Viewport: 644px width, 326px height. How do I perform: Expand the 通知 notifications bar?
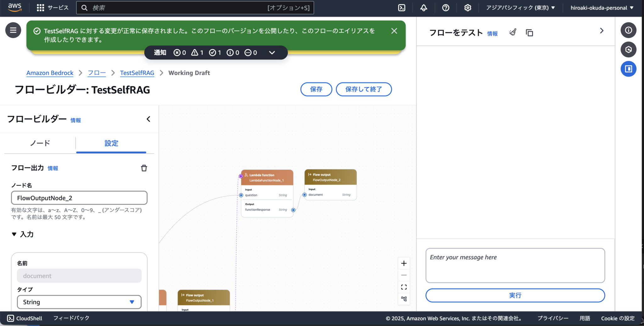[x=272, y=52]
